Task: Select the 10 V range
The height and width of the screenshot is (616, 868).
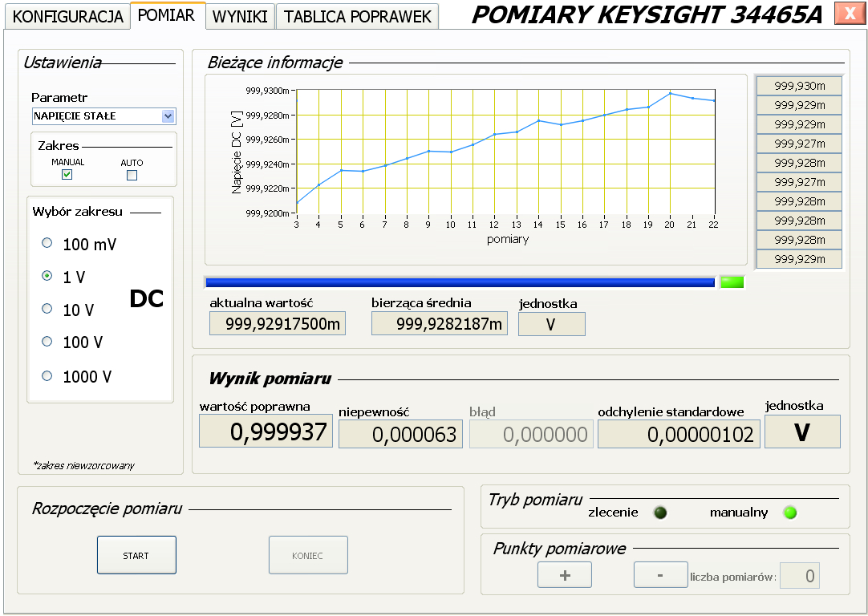Action: (x=47, y=309)
